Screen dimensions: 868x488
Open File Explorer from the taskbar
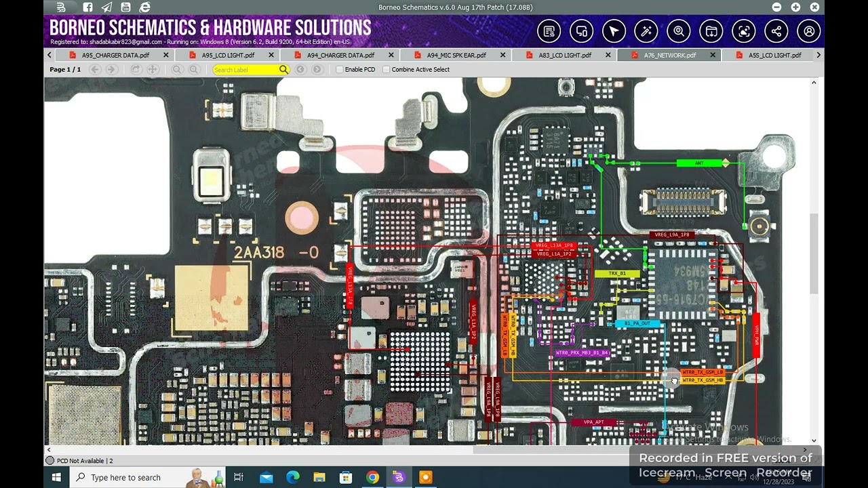(319, 477)
